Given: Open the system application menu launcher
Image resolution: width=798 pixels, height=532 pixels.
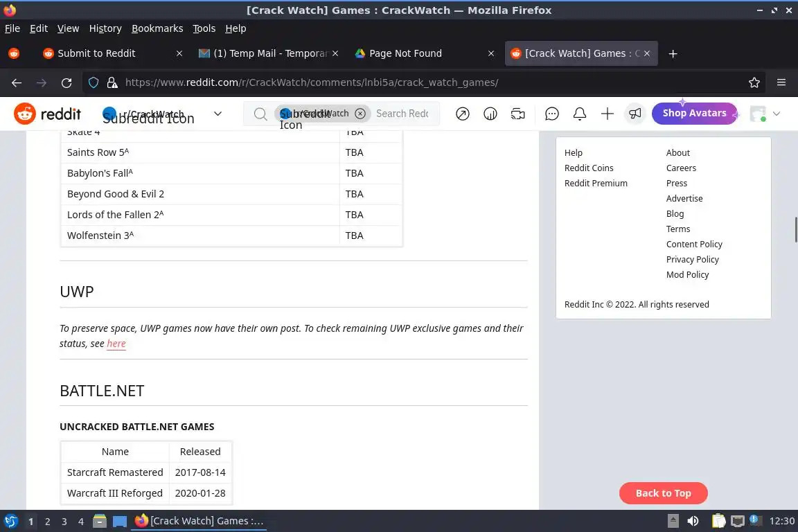Looking at the screenshot, I should (x=10, y=521).
